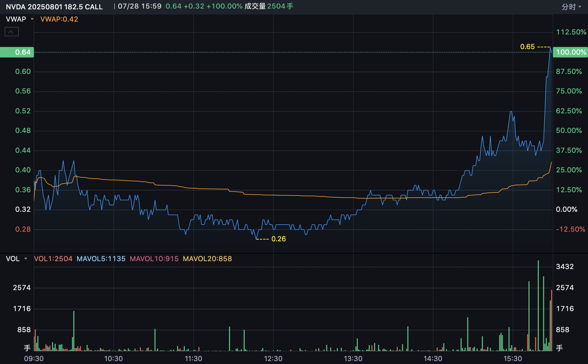Open the 分时 timeframe dropdown
This screenshot has height=364, width=588.
pos(571,7)
